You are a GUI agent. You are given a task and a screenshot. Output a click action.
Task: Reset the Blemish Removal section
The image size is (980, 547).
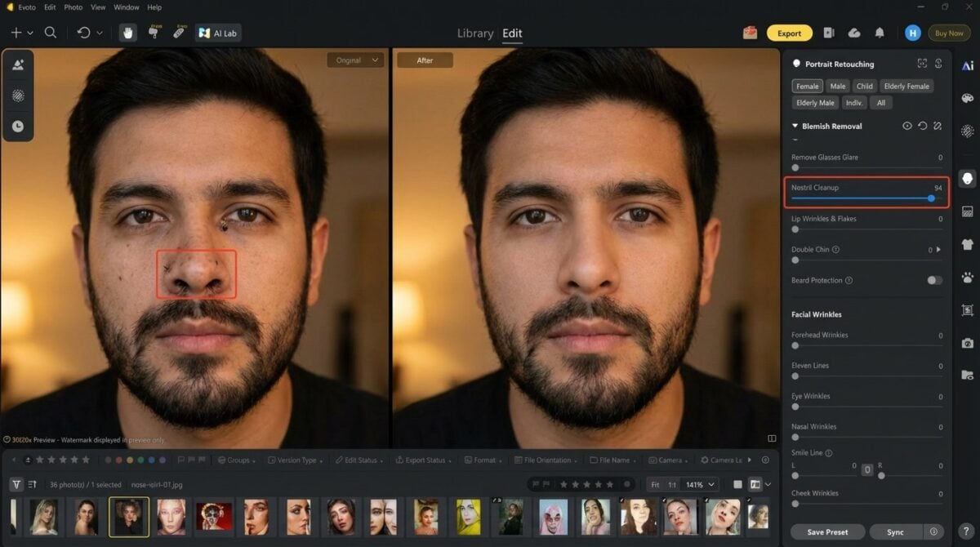[922, 127]
